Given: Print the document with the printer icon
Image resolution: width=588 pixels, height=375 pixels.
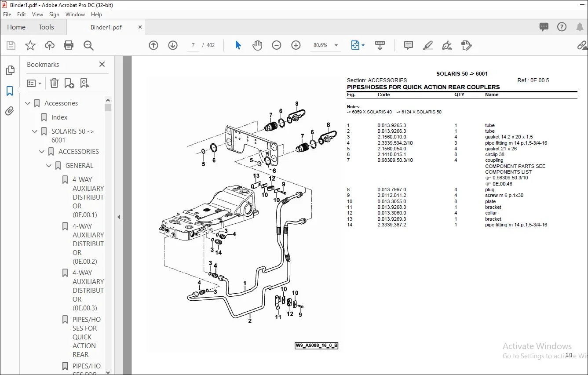Looking at the screenshot, I should point(69,45).
